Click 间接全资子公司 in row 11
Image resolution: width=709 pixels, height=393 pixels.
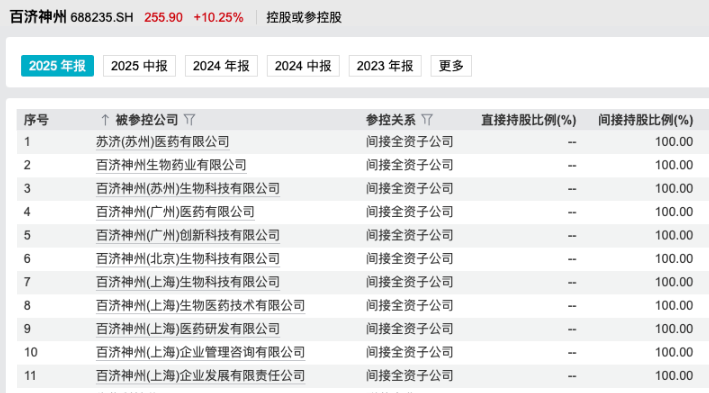pos(409,376)
